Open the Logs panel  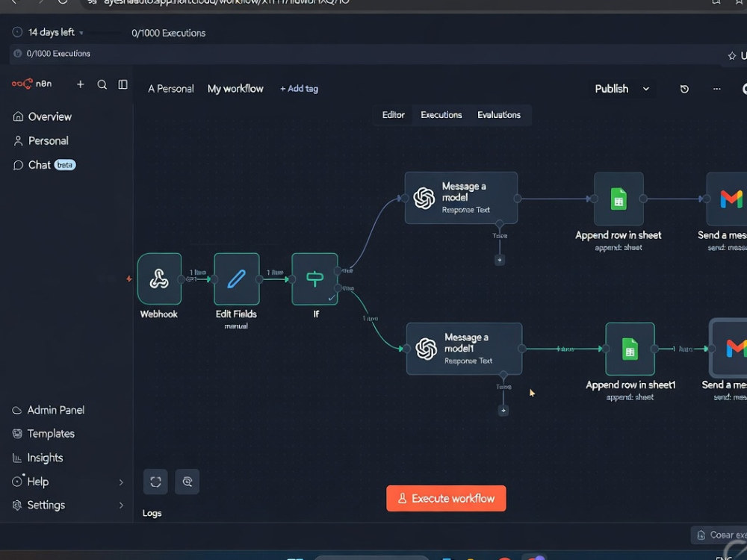point(152,514)
